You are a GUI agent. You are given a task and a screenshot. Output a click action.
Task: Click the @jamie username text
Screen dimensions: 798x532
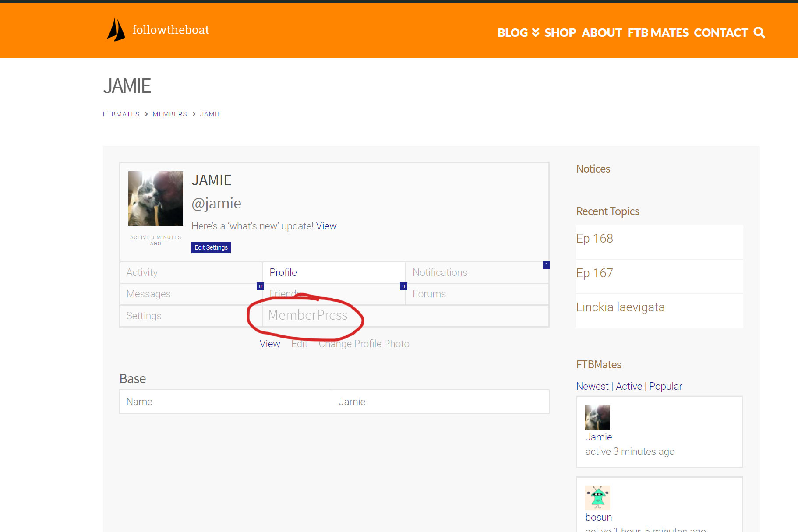coord(216,204)
